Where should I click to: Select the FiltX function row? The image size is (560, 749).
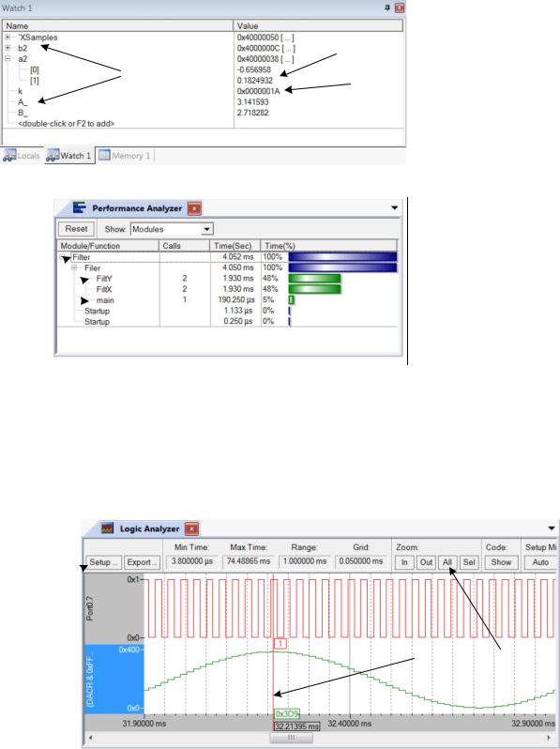pos(227,289)
